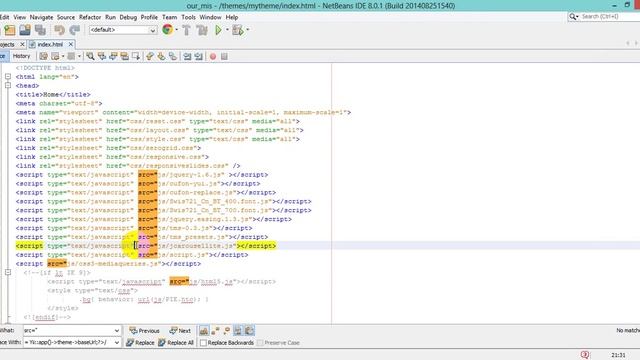The image size is (640, 360).
Task: Collapse the IE conditional comment fold
Action: click(x=8, y=272)
